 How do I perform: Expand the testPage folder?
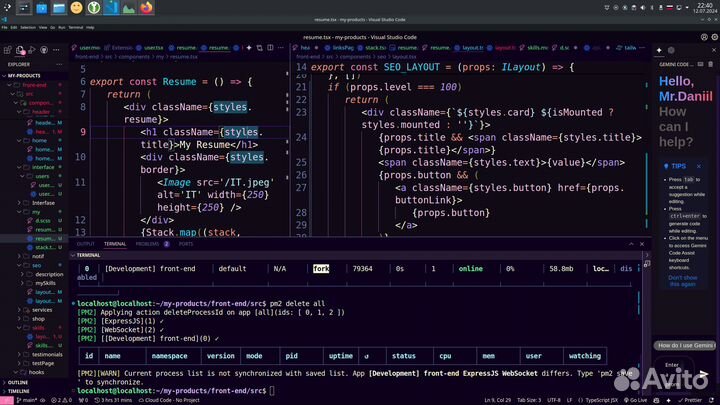point(43,363)
